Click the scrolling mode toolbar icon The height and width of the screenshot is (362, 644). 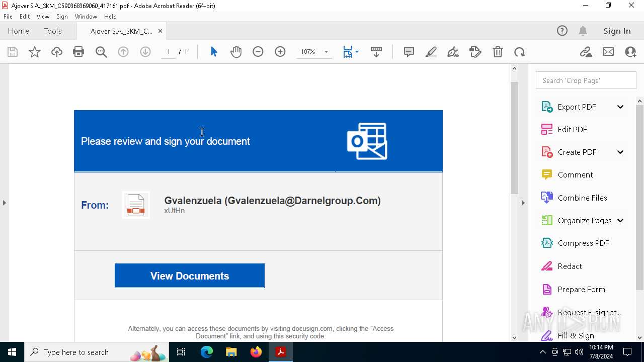click(376, 52)
